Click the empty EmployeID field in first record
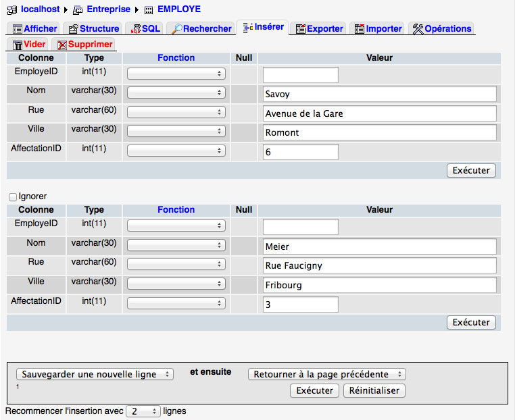Viewport: 515px width, 420px height. coord(301,75)
